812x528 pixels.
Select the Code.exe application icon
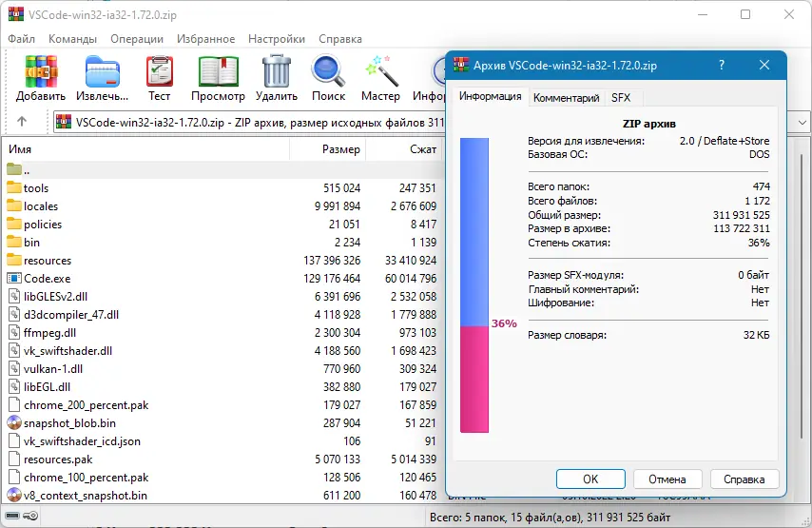coord(14,278)
